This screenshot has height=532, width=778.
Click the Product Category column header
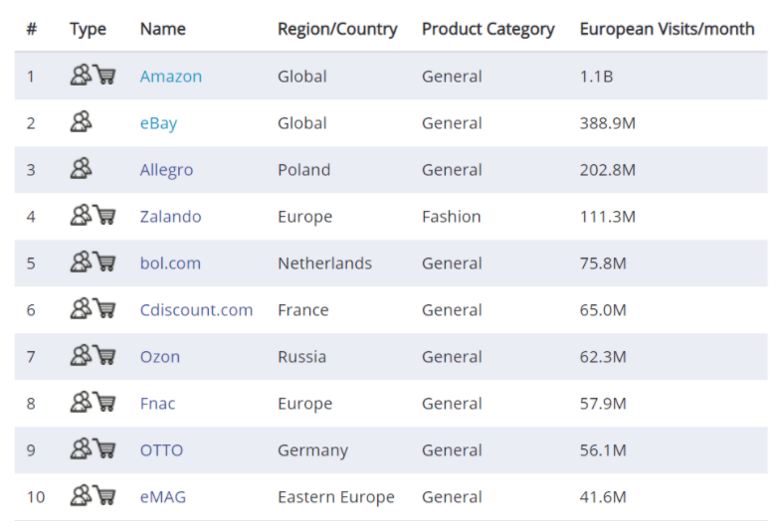pyautogui.click(x=487, y=29)
